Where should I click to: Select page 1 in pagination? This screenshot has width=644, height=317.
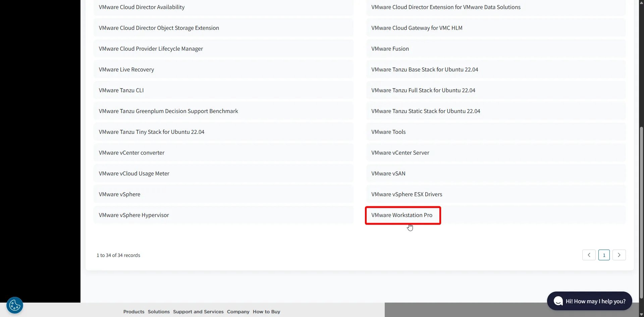coord(604,255)
